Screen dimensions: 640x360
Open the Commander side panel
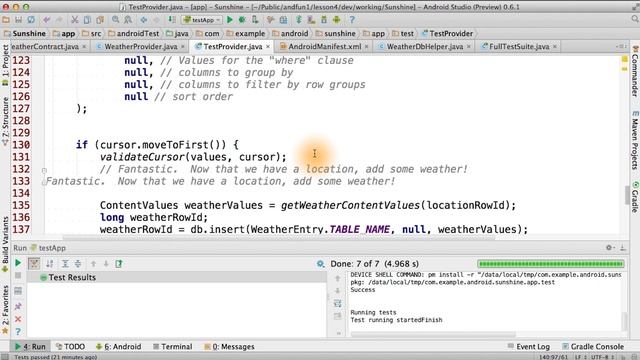point(635,71)
